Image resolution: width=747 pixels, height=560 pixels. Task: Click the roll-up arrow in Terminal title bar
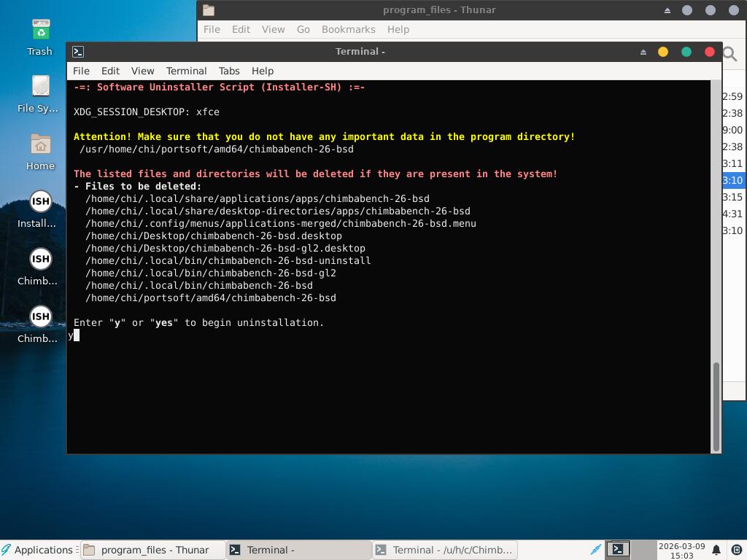pos(643,52)
